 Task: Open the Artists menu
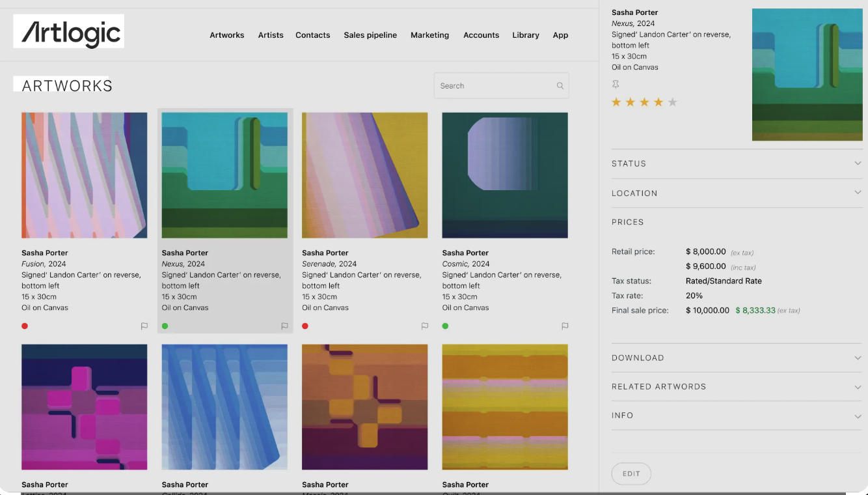[x=271, y=35]
